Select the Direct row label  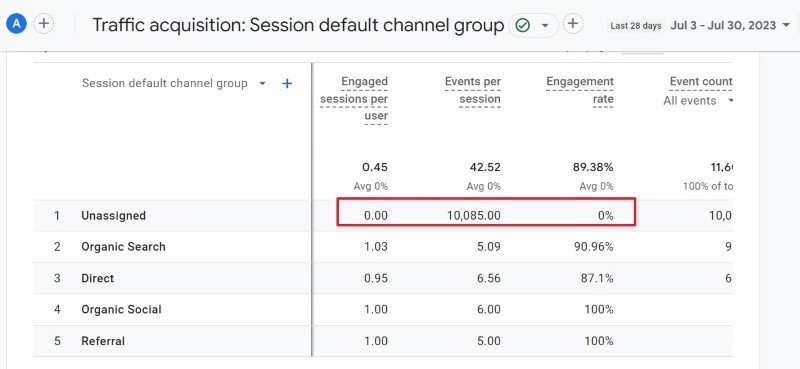[97, 279]
